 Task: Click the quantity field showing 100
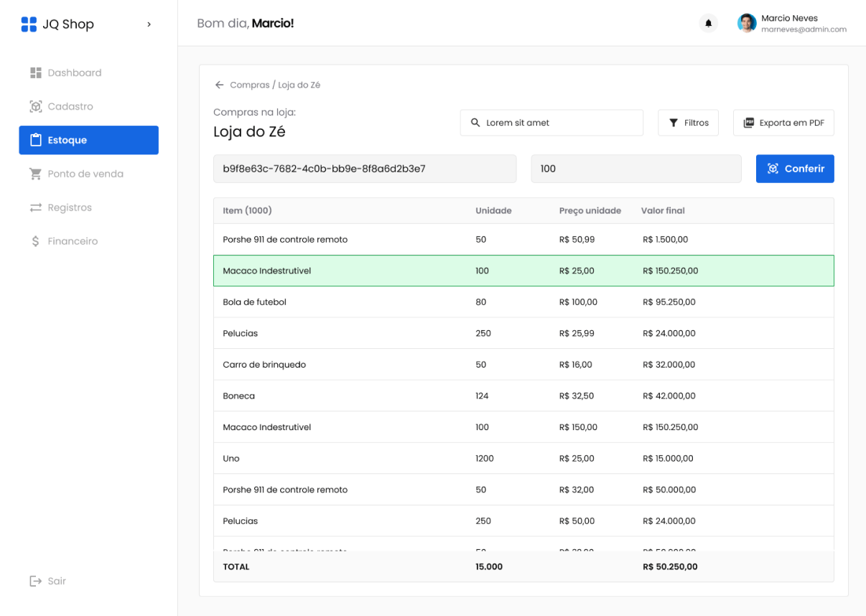tap(635, 169)
